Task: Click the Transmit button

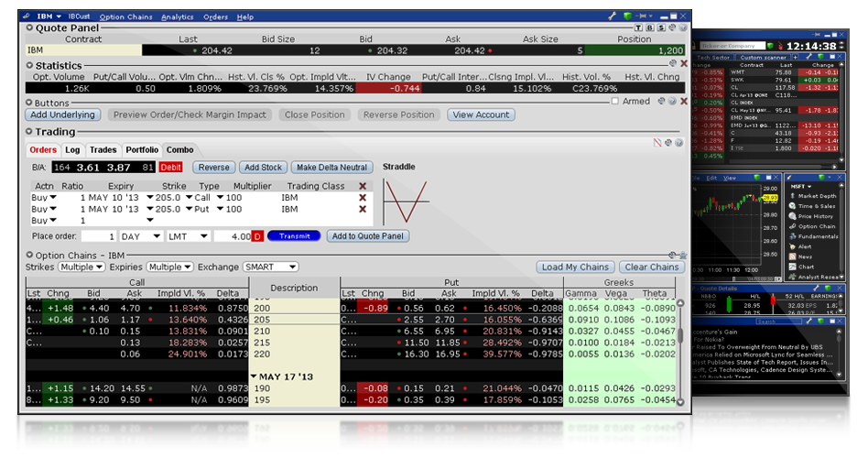Action: click(x=293, y=236)
